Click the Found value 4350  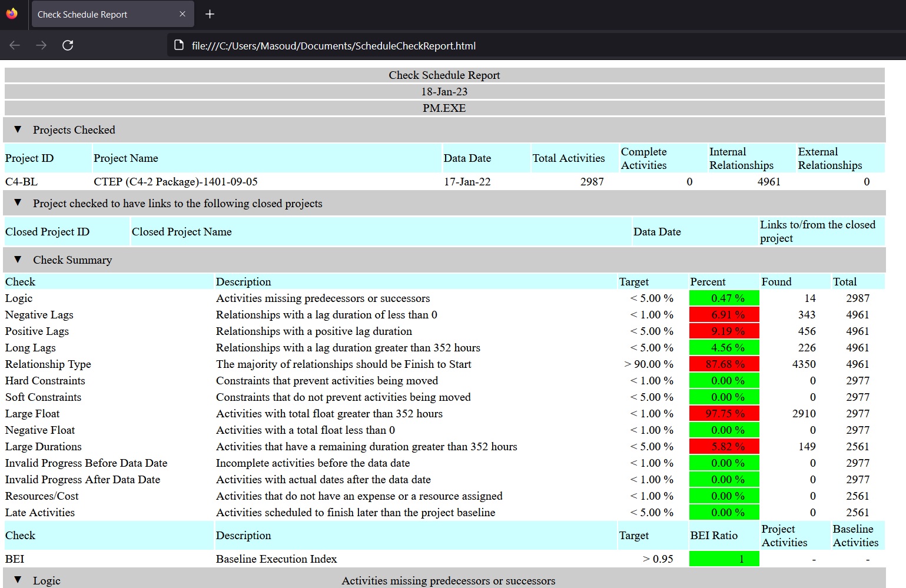click(804, 364)
